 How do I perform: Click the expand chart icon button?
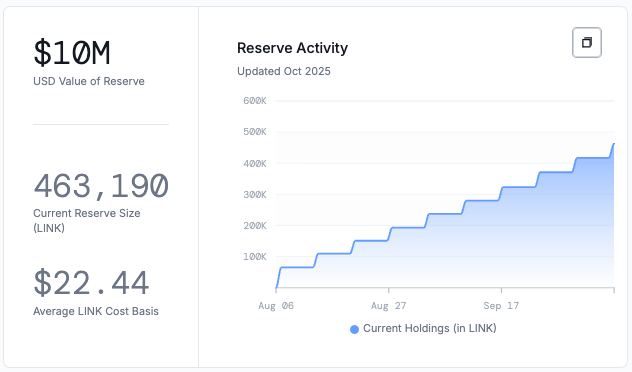click(x=586, y=42)
